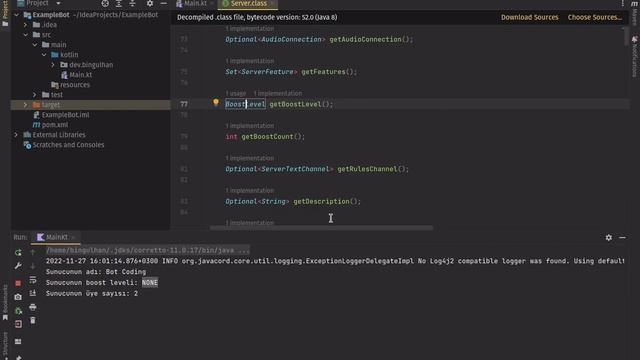Expand the dev.bingulhan package
Image resolution: width=640 pixels, height=360 pixels.
point(53,64)
